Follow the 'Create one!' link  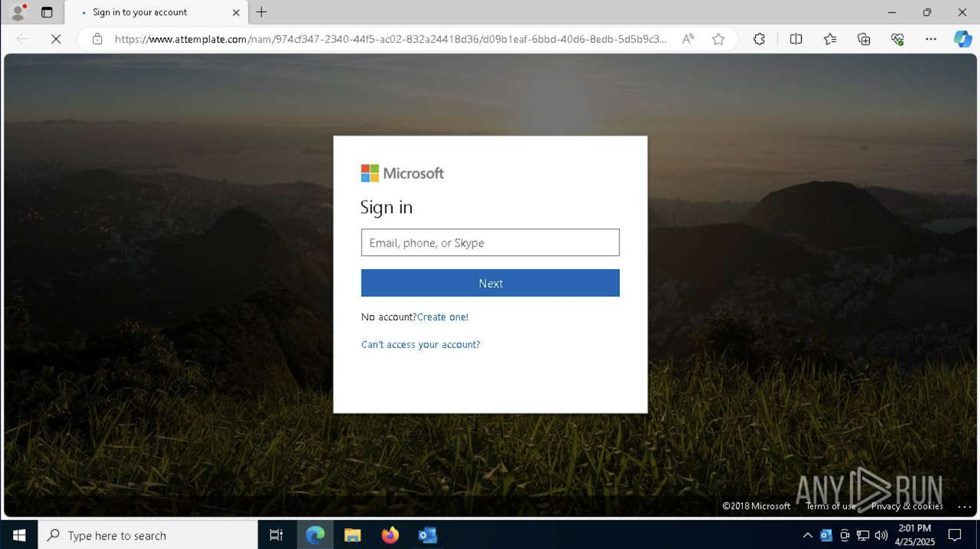pyautogui.click(x=442, y=317)
